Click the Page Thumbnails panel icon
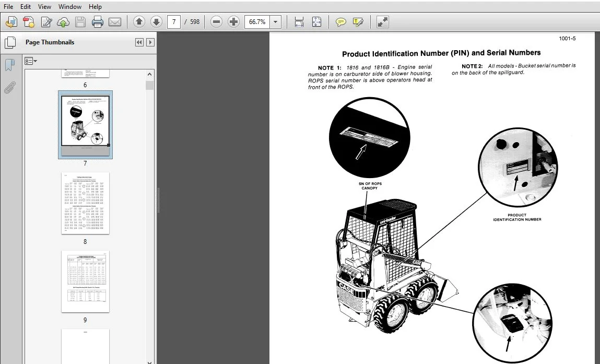This screenshot has height=364, width=600. click(x=10, y=42)
